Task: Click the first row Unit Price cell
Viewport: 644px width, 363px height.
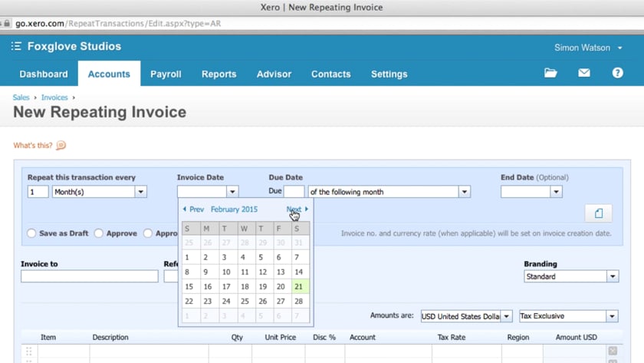Action: point(278,351)
